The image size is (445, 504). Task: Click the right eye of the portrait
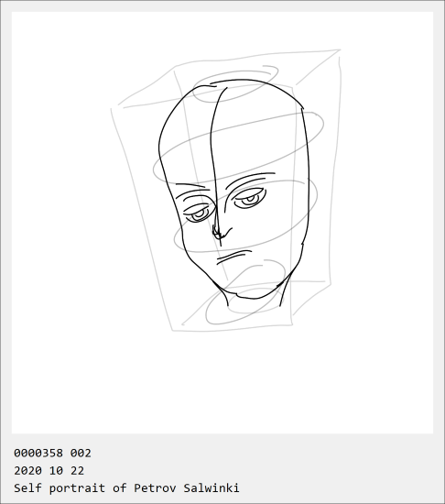[x=250, y=199]
